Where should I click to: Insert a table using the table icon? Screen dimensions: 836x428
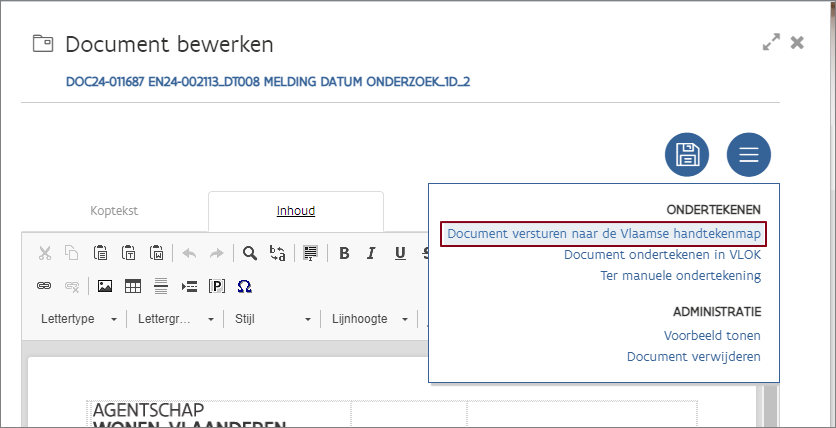pos(133,286)
